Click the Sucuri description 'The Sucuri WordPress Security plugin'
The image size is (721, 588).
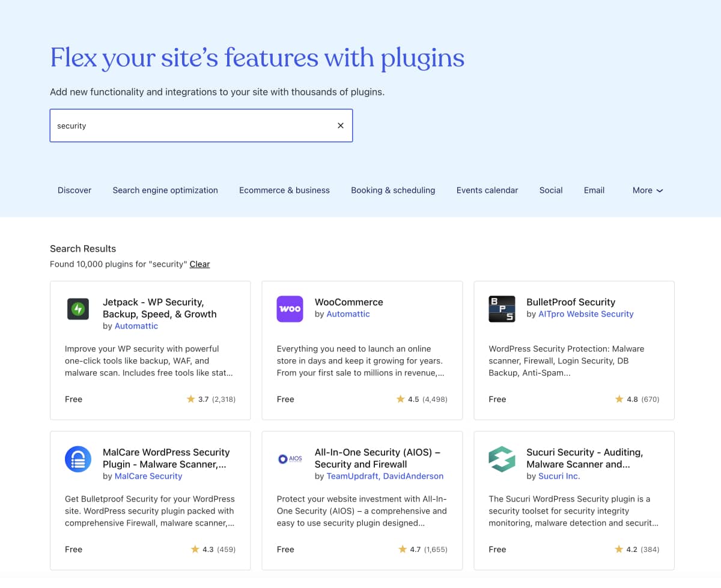tap(574, 511)
